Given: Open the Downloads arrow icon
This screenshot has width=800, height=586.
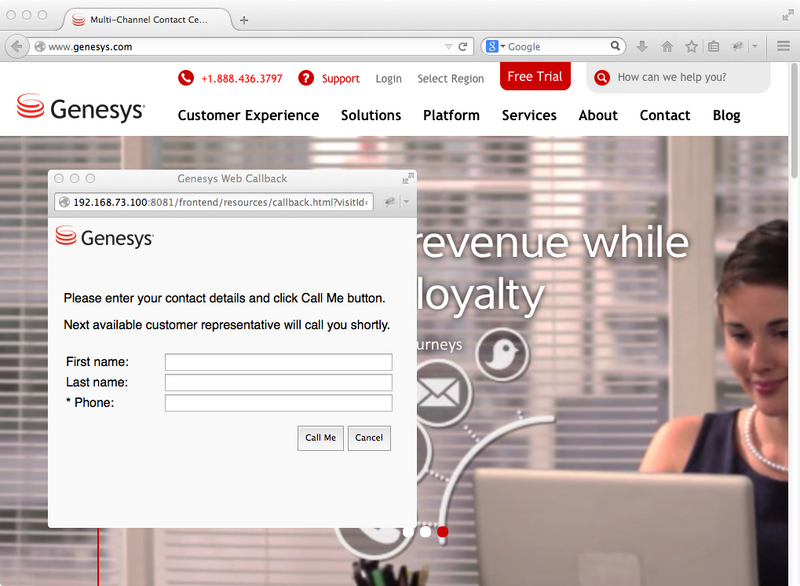Looking at the screenshot, I should tap(643, 46).
